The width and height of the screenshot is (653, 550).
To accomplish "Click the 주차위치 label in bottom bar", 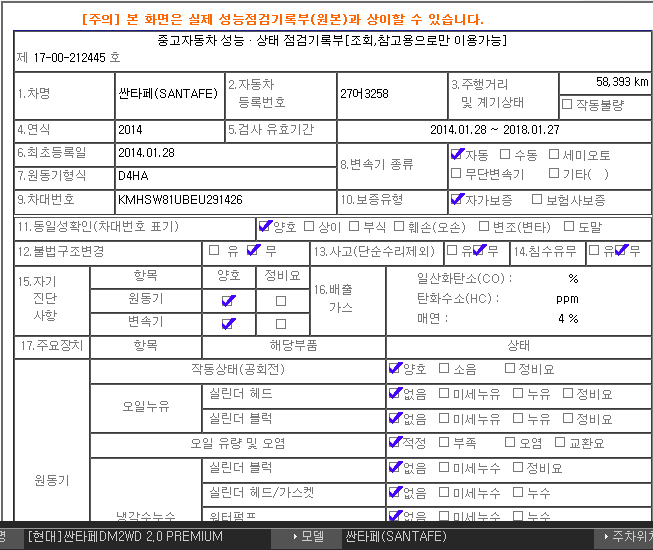I will pyautogui.click(x=630, y=537).
